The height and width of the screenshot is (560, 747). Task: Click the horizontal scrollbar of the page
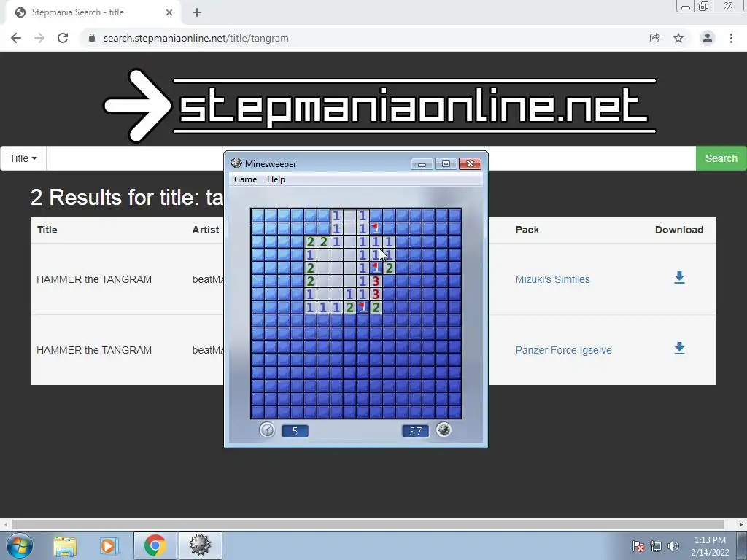[x=368, y=524]
